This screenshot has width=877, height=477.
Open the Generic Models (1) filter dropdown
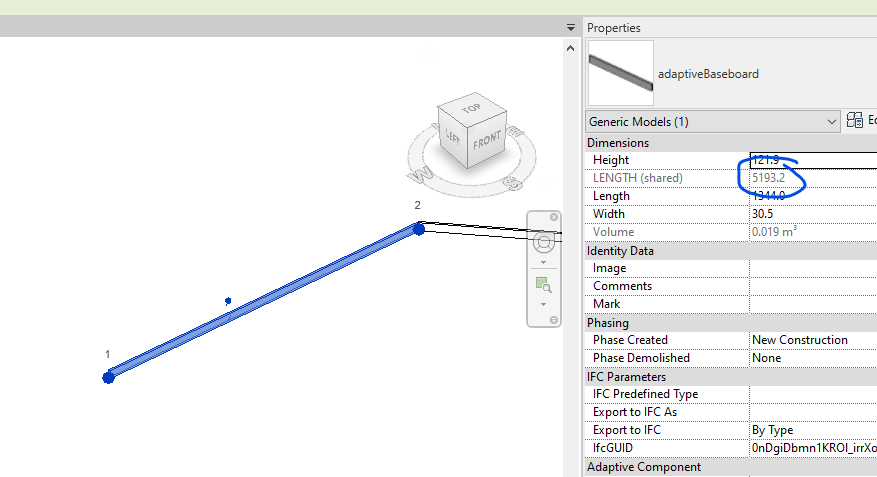713,121
